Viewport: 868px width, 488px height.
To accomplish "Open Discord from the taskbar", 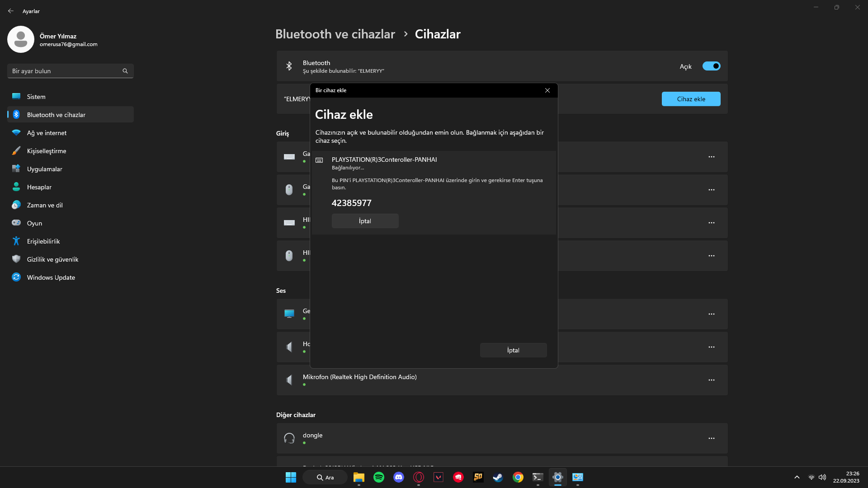I will point(399,477).
